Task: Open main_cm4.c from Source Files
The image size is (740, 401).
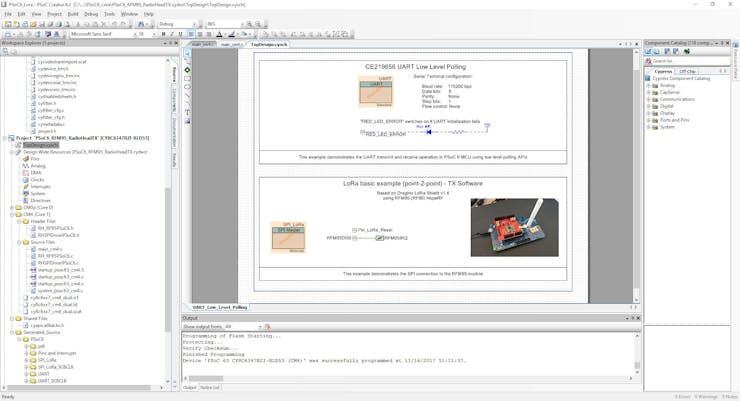Action: pos(49,249)
